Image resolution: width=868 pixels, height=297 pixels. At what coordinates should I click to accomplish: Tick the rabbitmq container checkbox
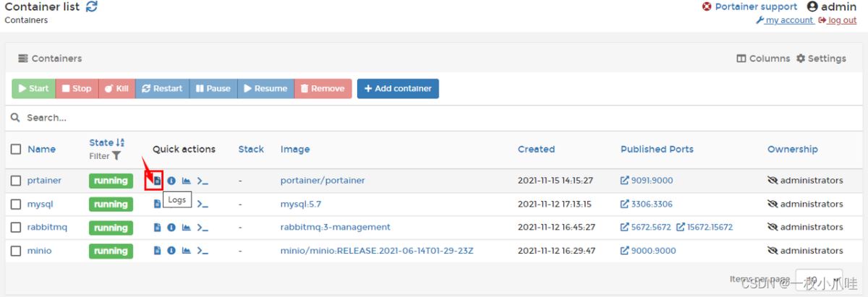(x=16, y=228)
